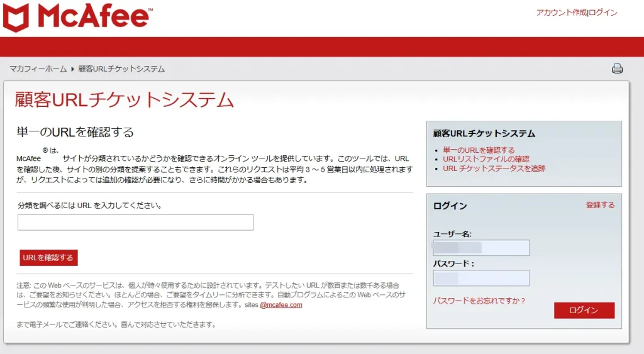Go to マカフィーホーム breadcrumb
Viewport: 644px width, 354px height.
pyautogui.click(x=38, y=69)
